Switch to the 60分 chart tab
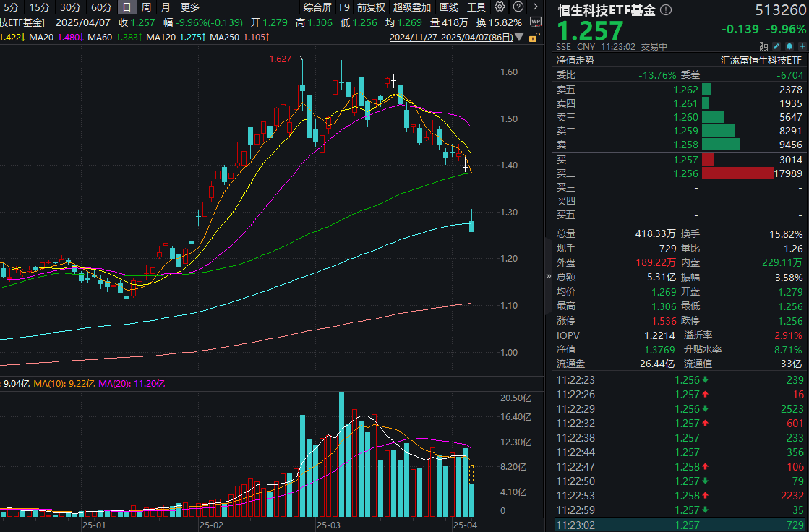This screenshot has width=809, height=532. click(x=101, y=7)
